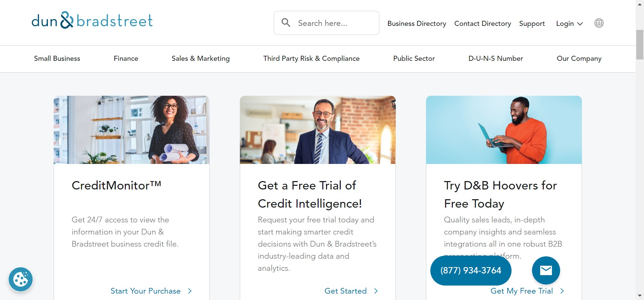Click arrow next to Get Started
The image size is (644, 300).
pos(376,291)
